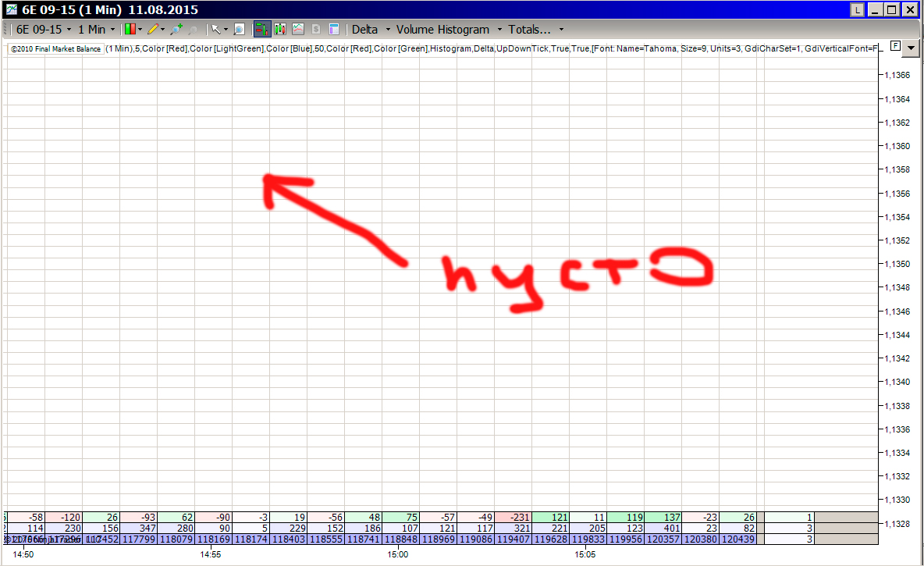Expand the drawing tools dropdown arrow

(163, 30)
